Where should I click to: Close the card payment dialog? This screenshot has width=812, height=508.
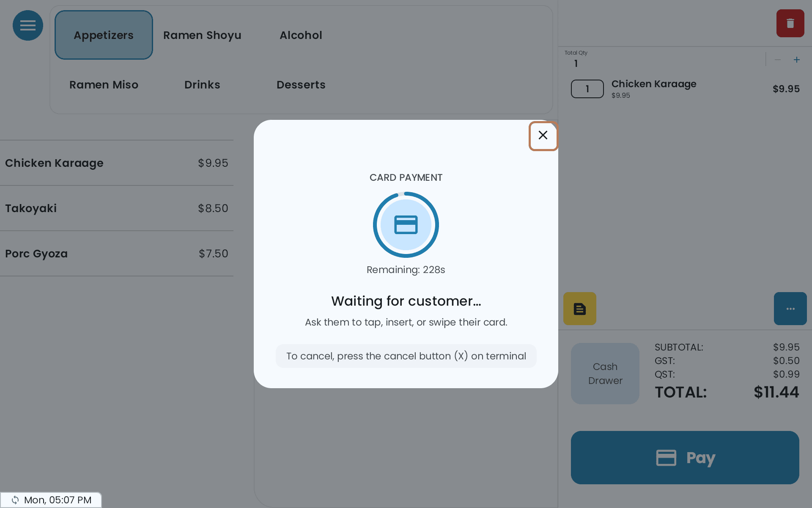point(543,135)
